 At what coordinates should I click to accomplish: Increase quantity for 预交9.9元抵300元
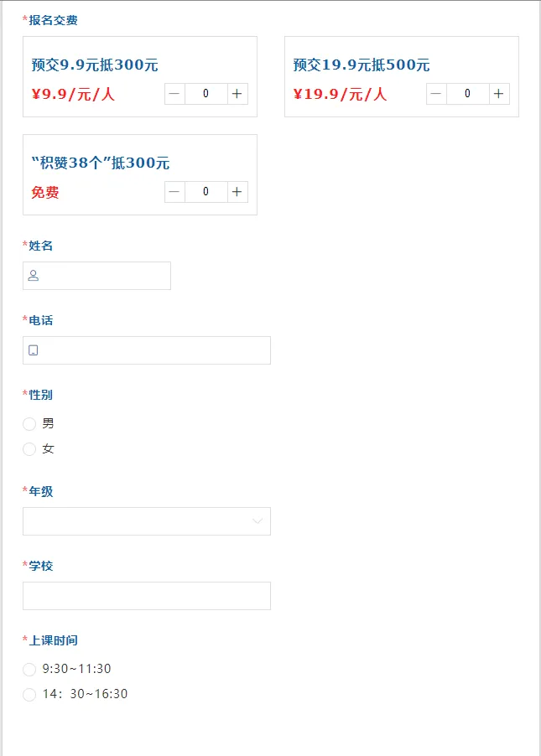[x=237, y=94]
